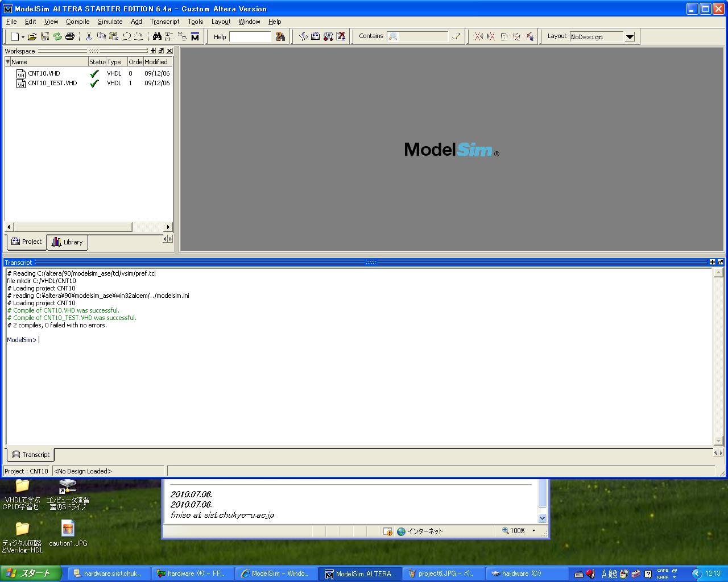Open the Transcript menu

tap(164, 22)
